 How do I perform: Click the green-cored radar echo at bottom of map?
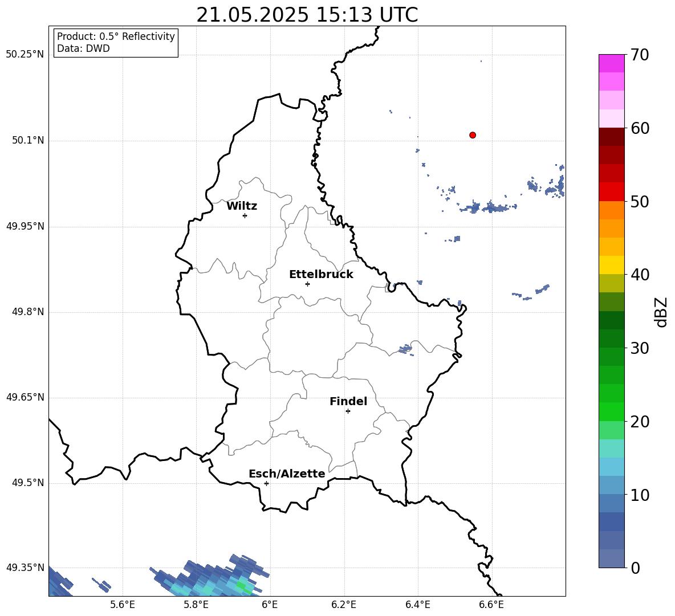(211, 577)
